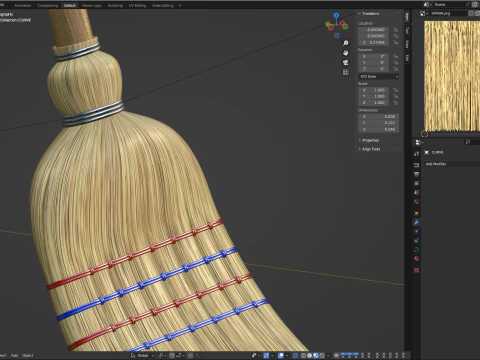Click the blue Z axis on navigation gizmo
This screenshot has width=480, height=360.
336,15
